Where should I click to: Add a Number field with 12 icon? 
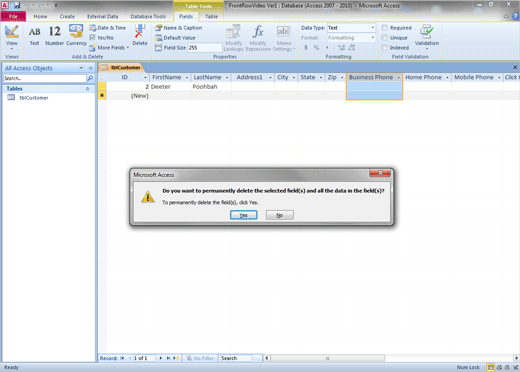pyautogui.click(x=55, y=36)
